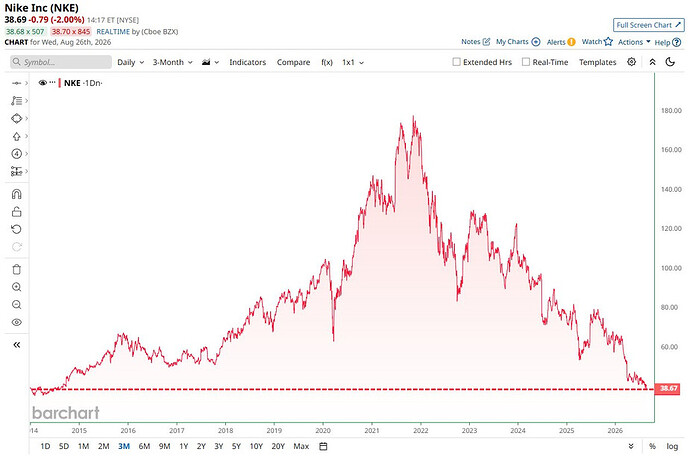Open the 3-Month period dropdown

pos(172,63)
